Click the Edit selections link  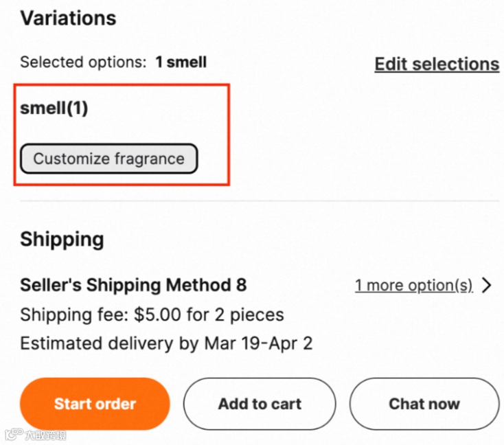click(437, 64)
